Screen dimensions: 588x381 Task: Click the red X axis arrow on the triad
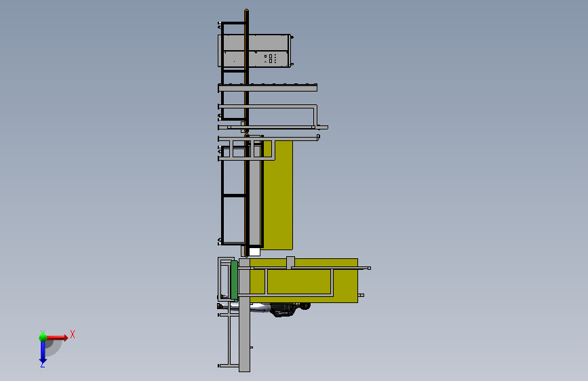pyautogui.click(x=57, y=338)
